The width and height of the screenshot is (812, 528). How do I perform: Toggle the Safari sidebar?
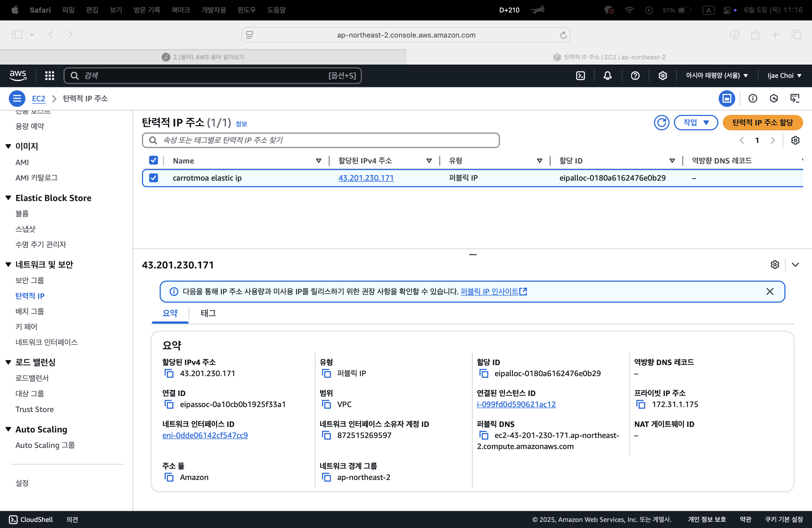point(17,35)
